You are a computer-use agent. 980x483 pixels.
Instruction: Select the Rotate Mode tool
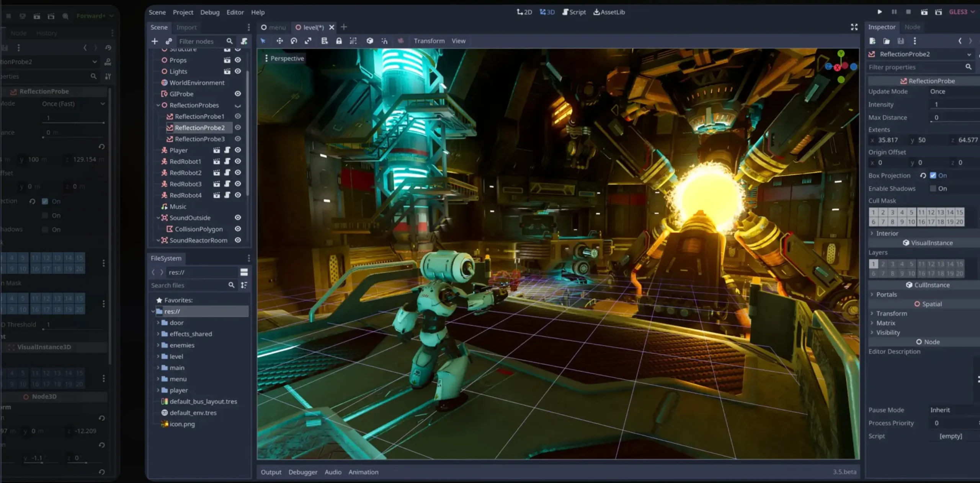[294, 41]
